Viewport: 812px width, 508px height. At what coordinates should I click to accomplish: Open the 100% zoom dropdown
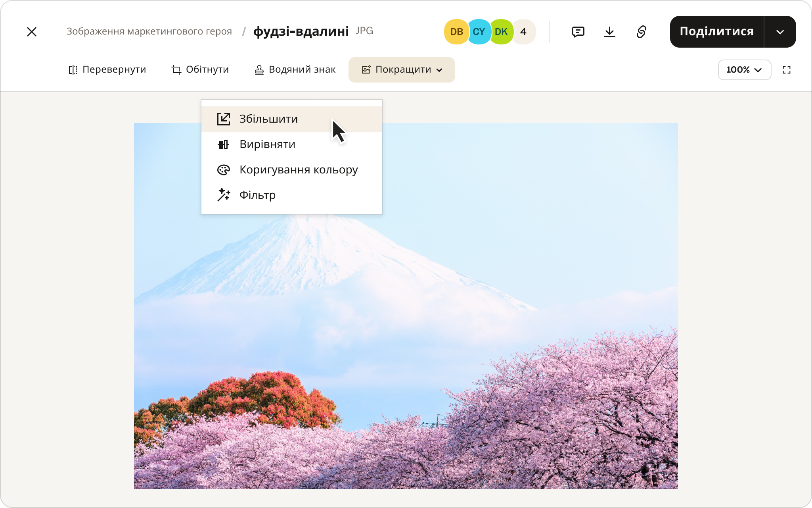744,70
